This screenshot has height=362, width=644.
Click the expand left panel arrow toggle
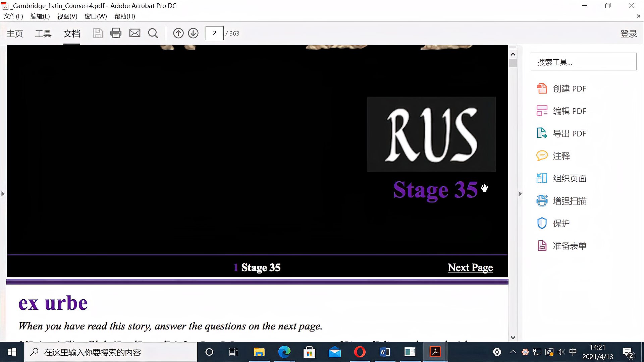click(4, 194)
